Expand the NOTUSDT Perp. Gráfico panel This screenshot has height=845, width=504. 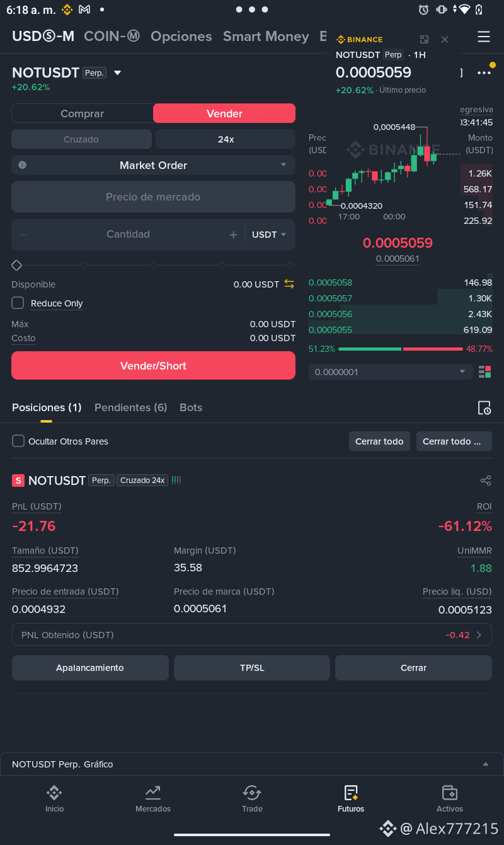click(x=252, y=764)
